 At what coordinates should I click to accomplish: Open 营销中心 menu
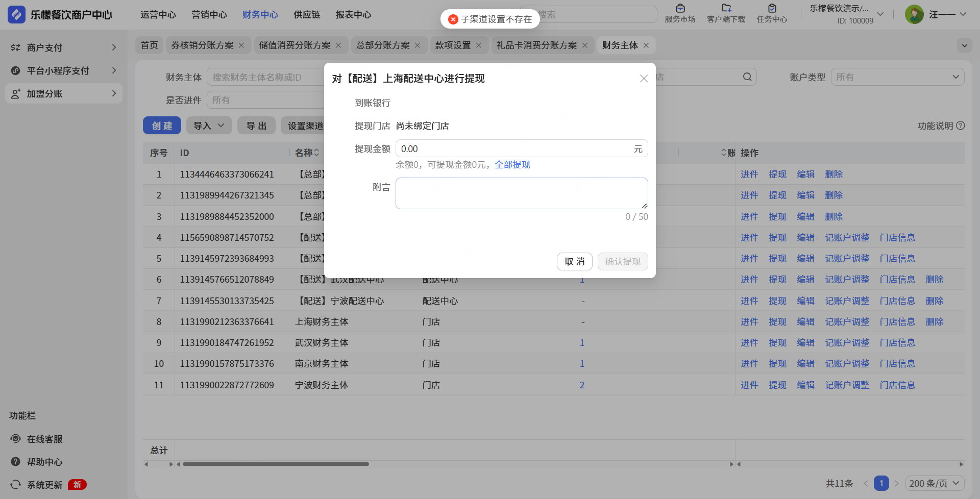pyautogui.click(x=209, y=15)
